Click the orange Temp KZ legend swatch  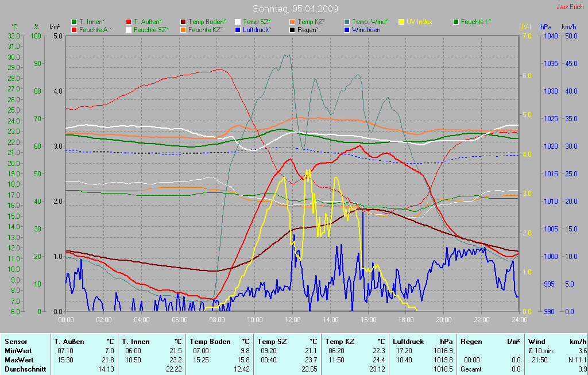pyautogui.click(x=292, y=22)
